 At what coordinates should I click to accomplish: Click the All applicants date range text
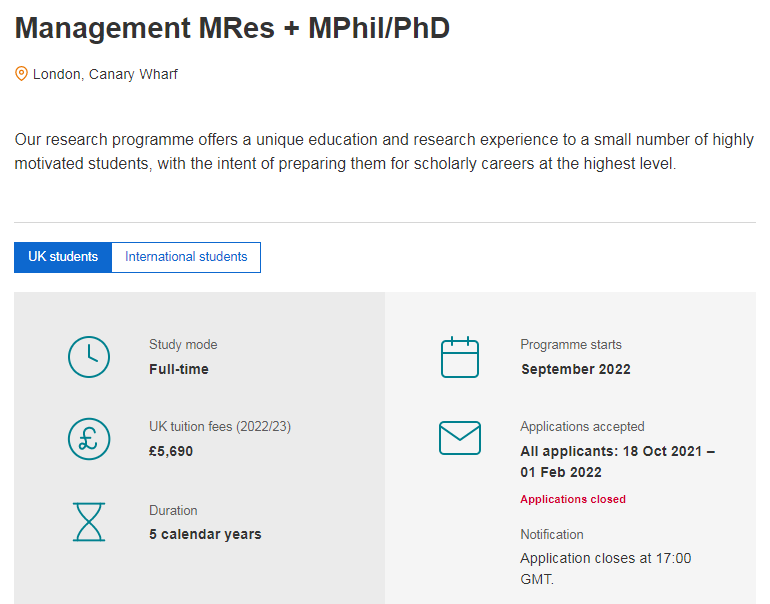[x=617, y=462]
